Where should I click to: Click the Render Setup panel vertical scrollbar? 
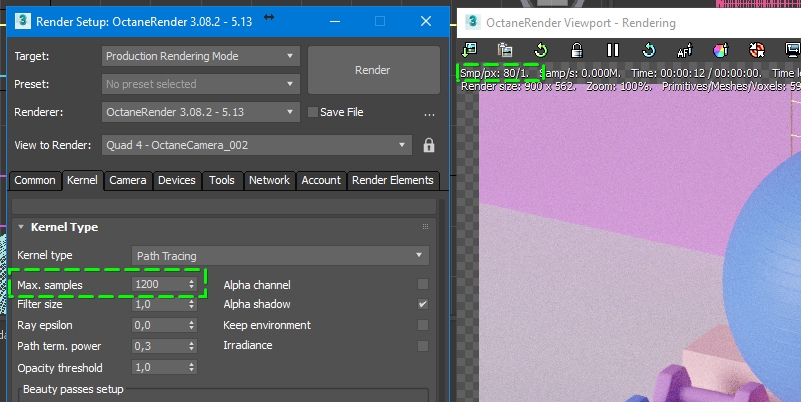[x=442, y=300]
